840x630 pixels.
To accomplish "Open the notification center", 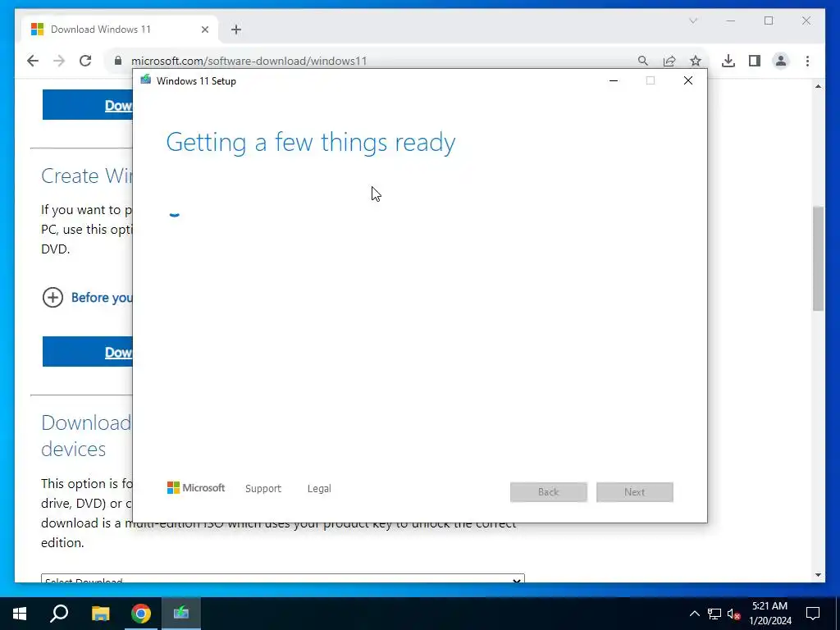I will 813,614.
